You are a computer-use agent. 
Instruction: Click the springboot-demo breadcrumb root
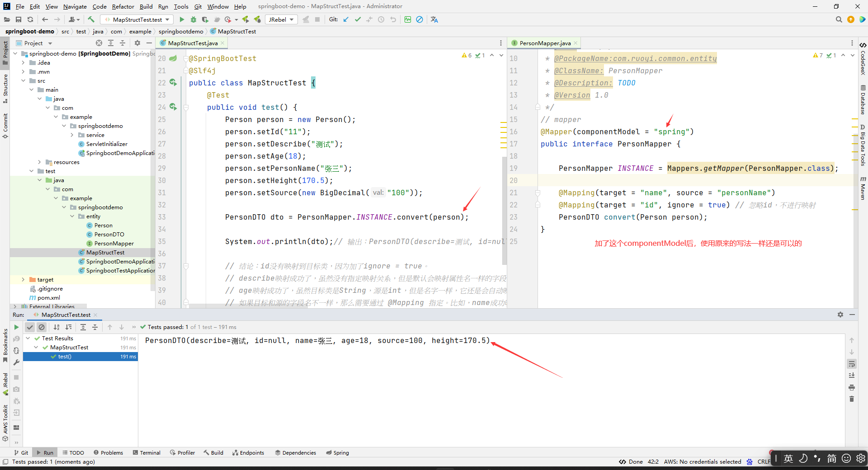30,31
